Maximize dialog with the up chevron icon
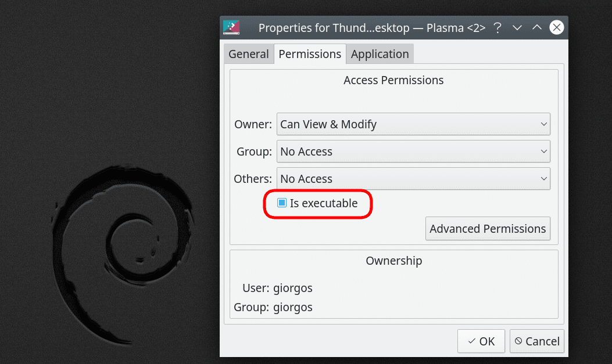 click(x=537, y=27)
